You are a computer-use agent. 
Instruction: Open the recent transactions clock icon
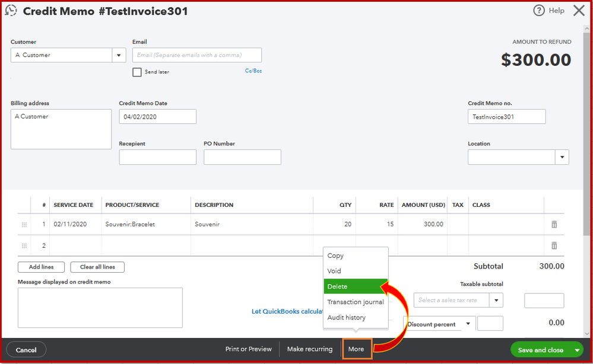pyautogui.click(x=11, y=10)
